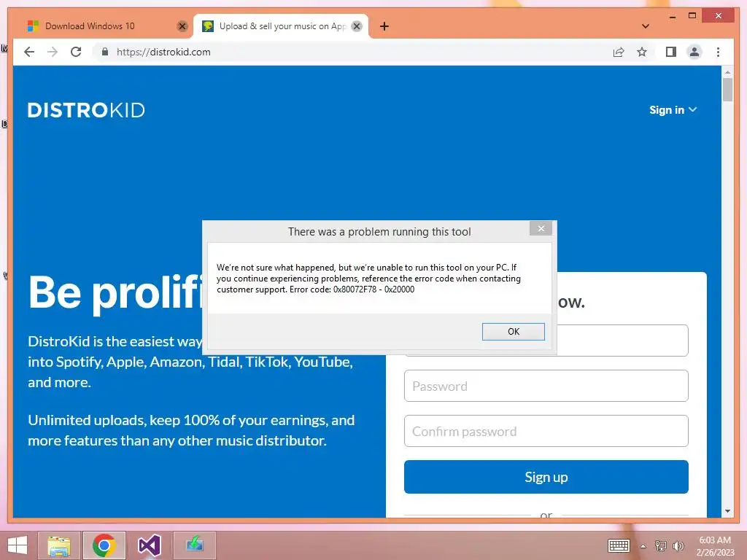This screenshot has height=560, width=747.
Task: Close the error dialog with the X
Action: 541,228
